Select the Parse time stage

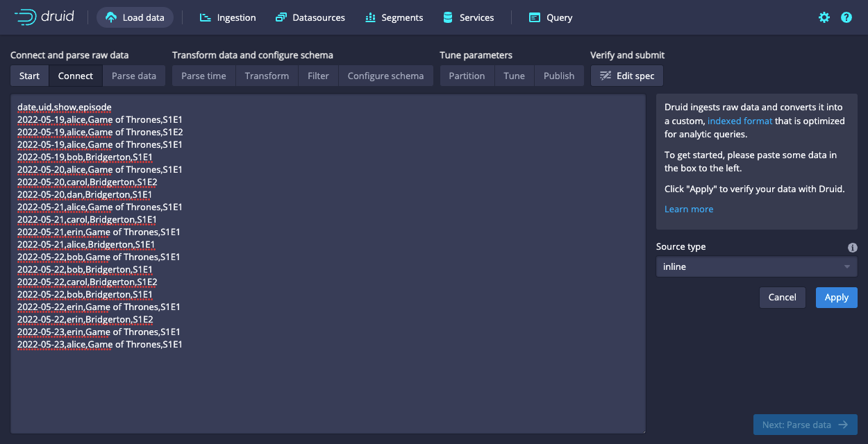pyautogui.click(x=203, y=76)
